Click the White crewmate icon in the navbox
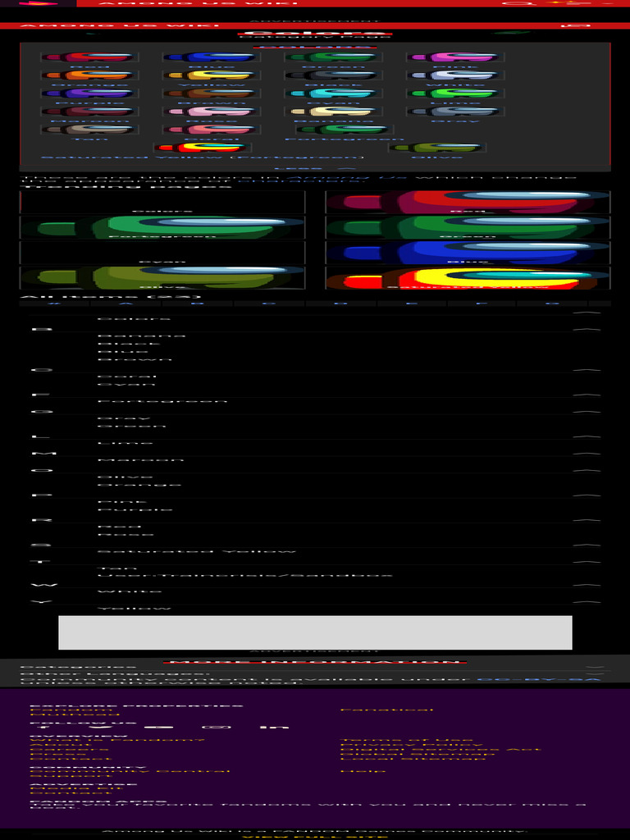Viewport: 630px width, 840px height. coord(454,75)
